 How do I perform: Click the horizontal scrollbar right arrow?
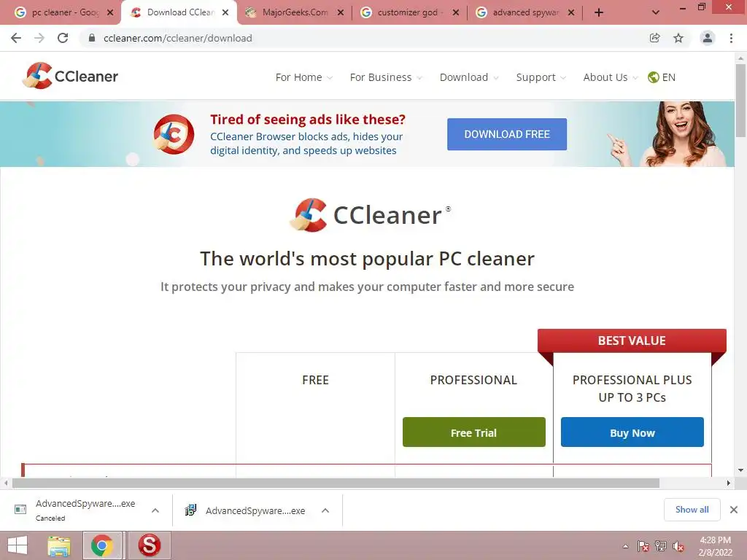729,483
